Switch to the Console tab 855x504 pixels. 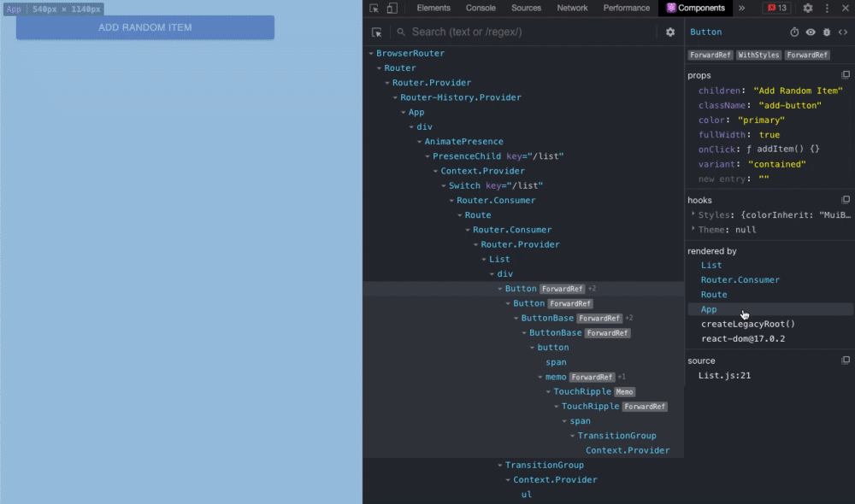pyautogui.click(x=481, y=8)
